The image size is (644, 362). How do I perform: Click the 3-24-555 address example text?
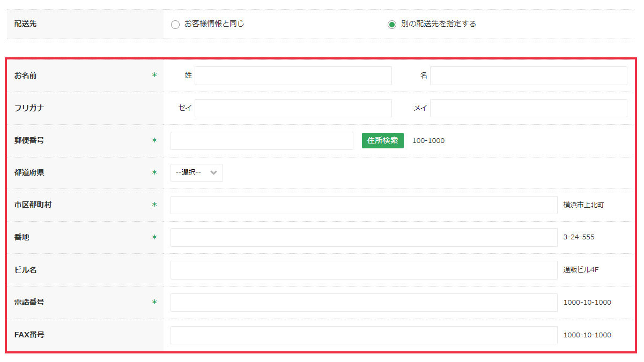pos(579,237)
